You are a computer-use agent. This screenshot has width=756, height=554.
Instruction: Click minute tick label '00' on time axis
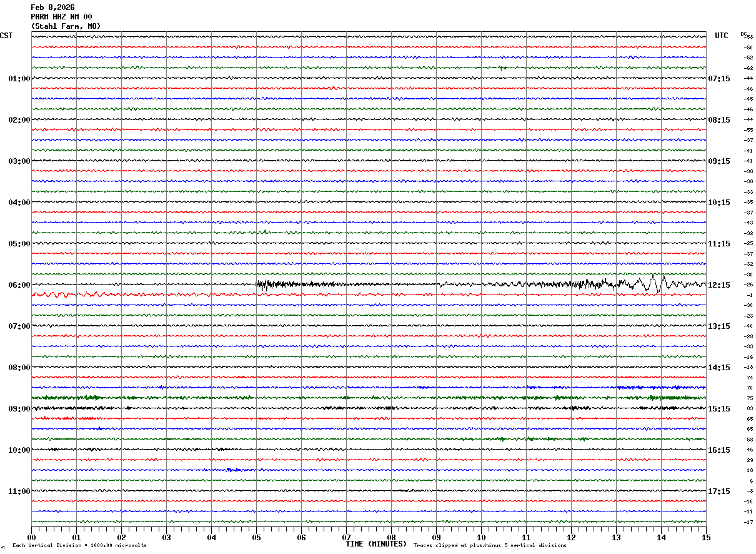[32, 536]
